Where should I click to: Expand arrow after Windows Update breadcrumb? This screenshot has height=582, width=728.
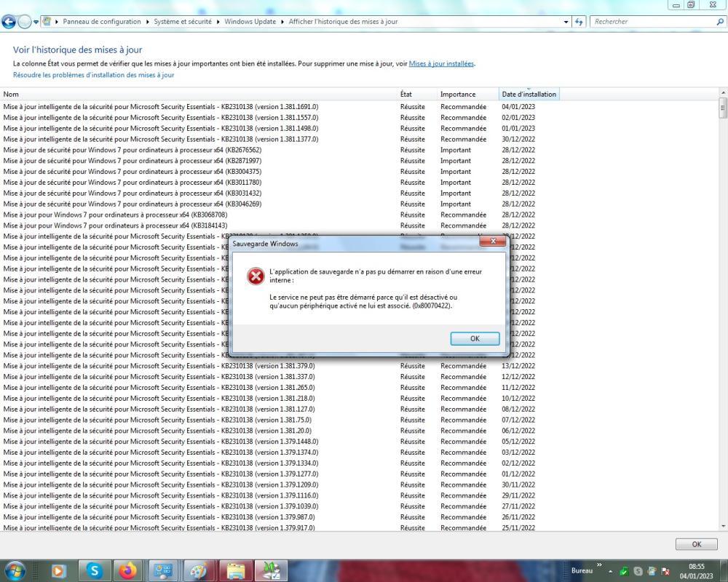[x=282, y=22]
